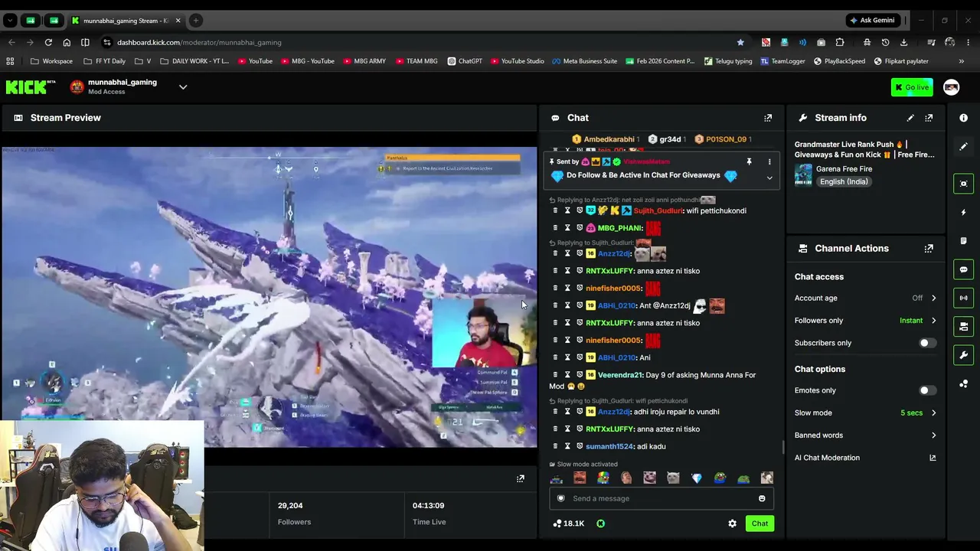Edit stream info with the pencil icon

click(x=910, y=118)
